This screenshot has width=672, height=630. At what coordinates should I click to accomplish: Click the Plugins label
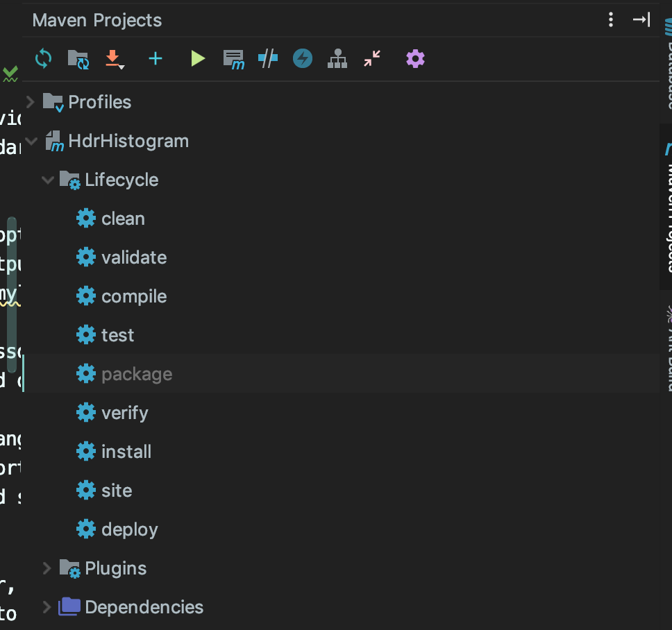click(115, 569)
